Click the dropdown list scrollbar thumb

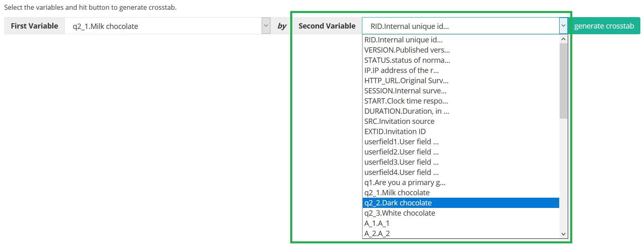564,81
